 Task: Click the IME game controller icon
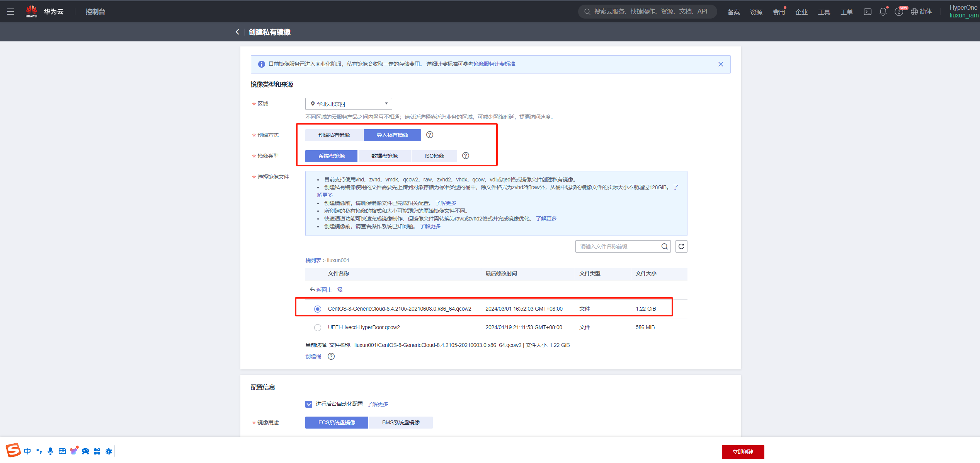pos(85,451)
